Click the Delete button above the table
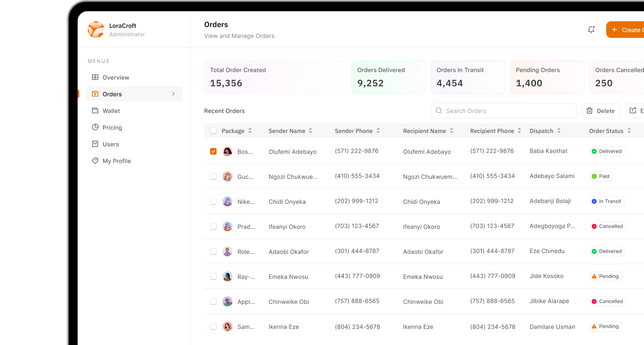This screenshot has width=644, height=345. [x=601, y=111]
